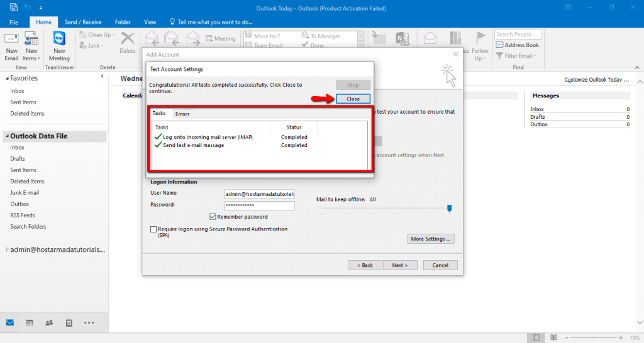644x343 pixels.
Task: Switch to the Errors tab
Action: (x=182, y=114)
